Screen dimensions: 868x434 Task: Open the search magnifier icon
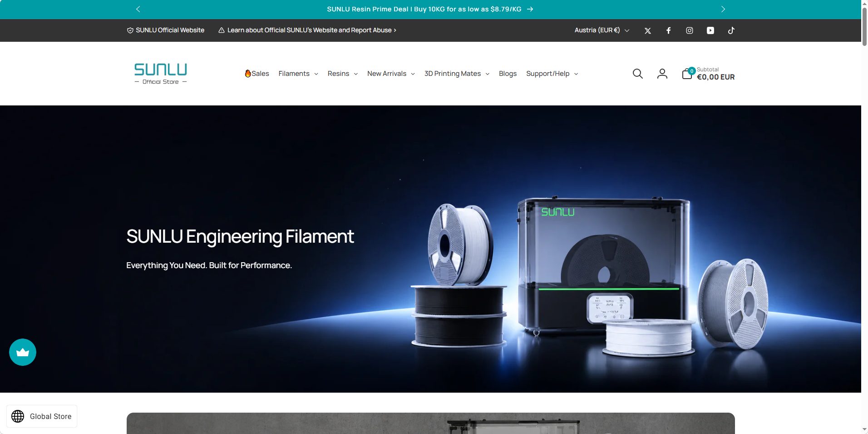638,74
